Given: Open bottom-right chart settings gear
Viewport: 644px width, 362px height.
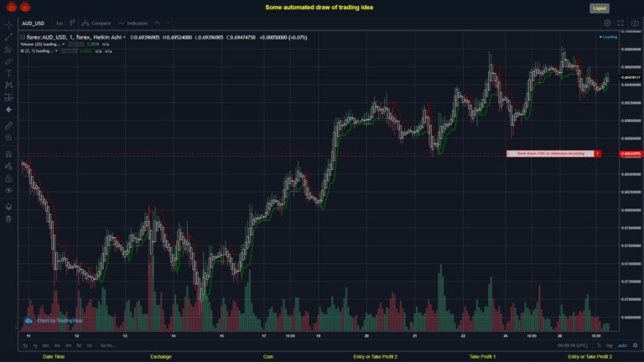Looking at the screenshot, I should pyautogui.click(x=636, y=345).
